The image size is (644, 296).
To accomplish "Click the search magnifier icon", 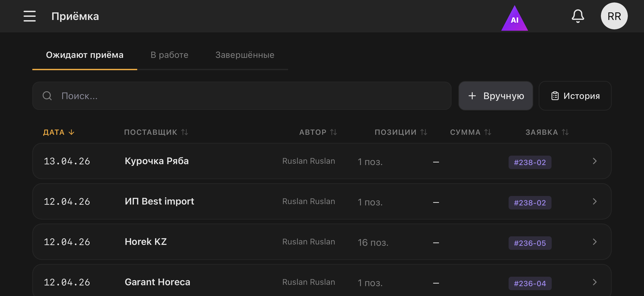I will click(47, 96).
